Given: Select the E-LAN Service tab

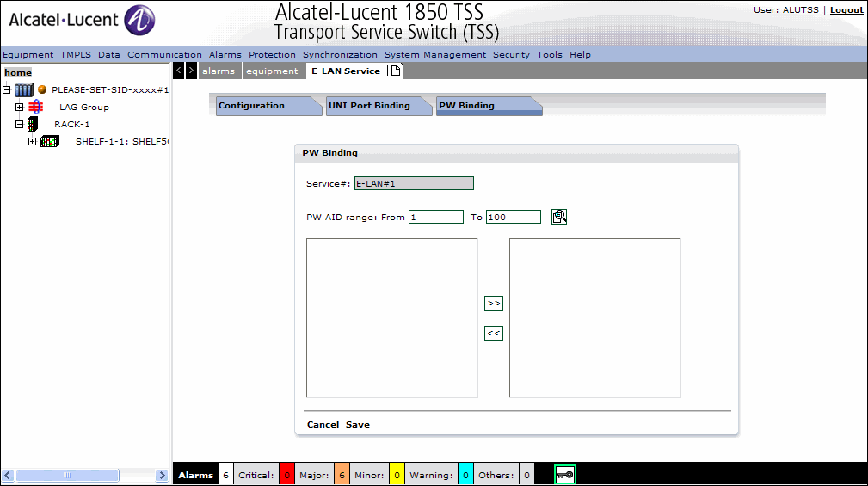Looking at the screenshot, I should click(x=346, y=71).
